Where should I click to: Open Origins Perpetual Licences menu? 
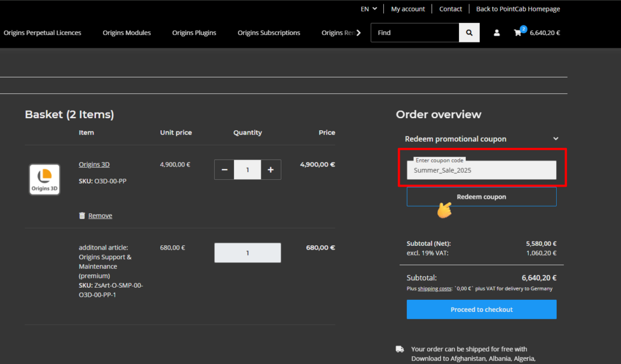(x=42, y=33)
